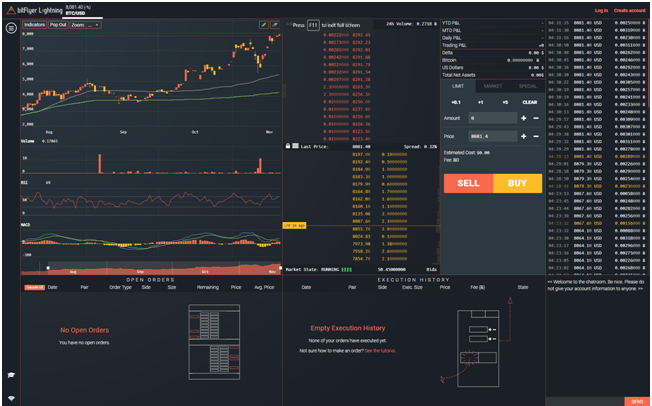652x406 pixels.
Task: Click the red SELL button
Action: click(468, 183)
